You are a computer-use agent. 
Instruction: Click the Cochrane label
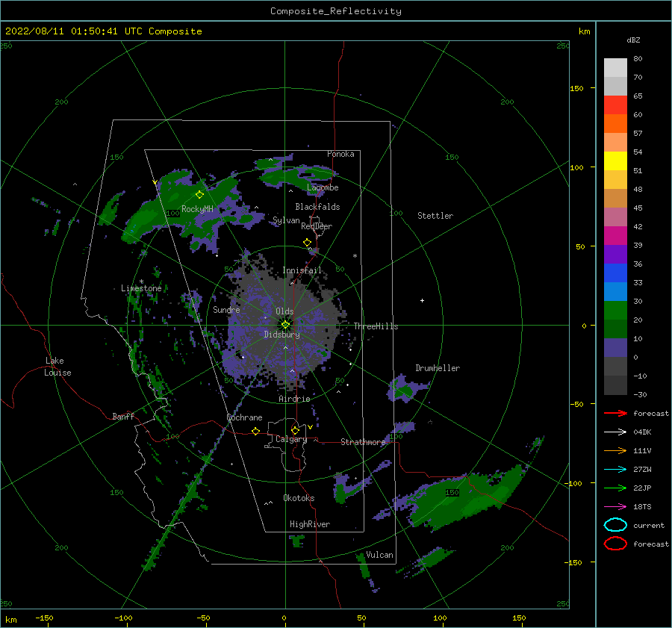(244, 417)
